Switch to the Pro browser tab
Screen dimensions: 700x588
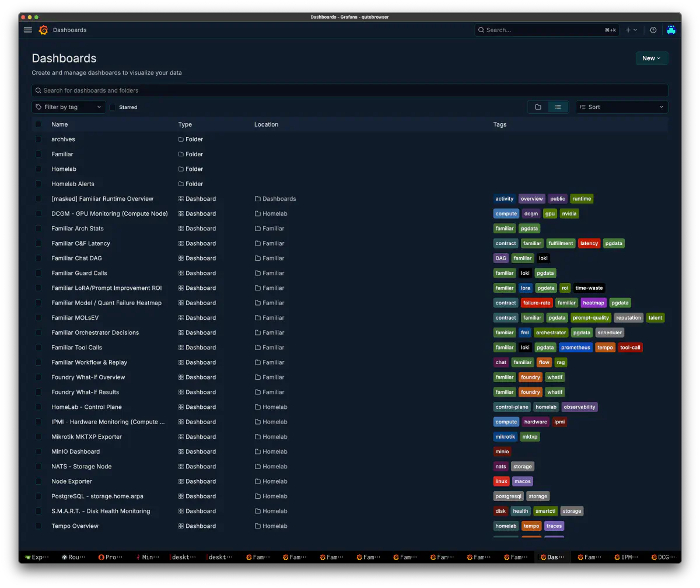pos(110,557)
